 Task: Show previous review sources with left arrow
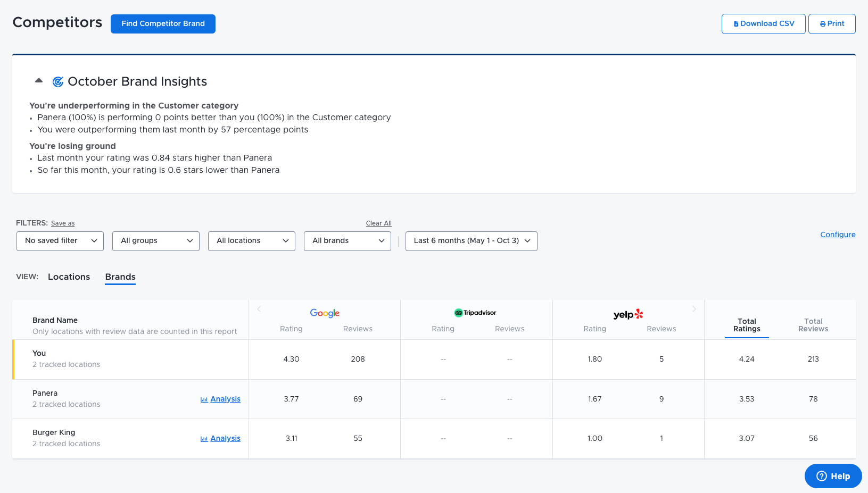tap(259, 309)
